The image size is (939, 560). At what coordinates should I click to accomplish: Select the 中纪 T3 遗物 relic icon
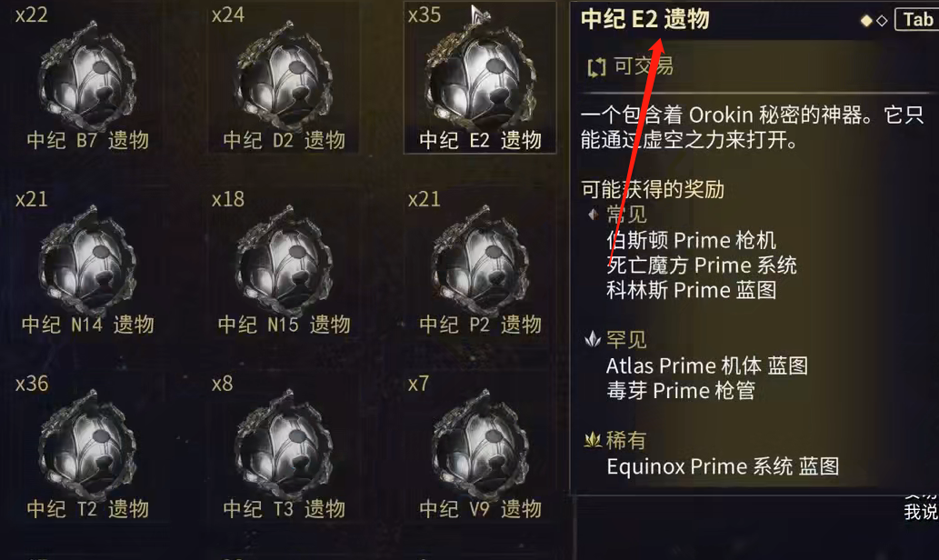(x=284, y=443)
